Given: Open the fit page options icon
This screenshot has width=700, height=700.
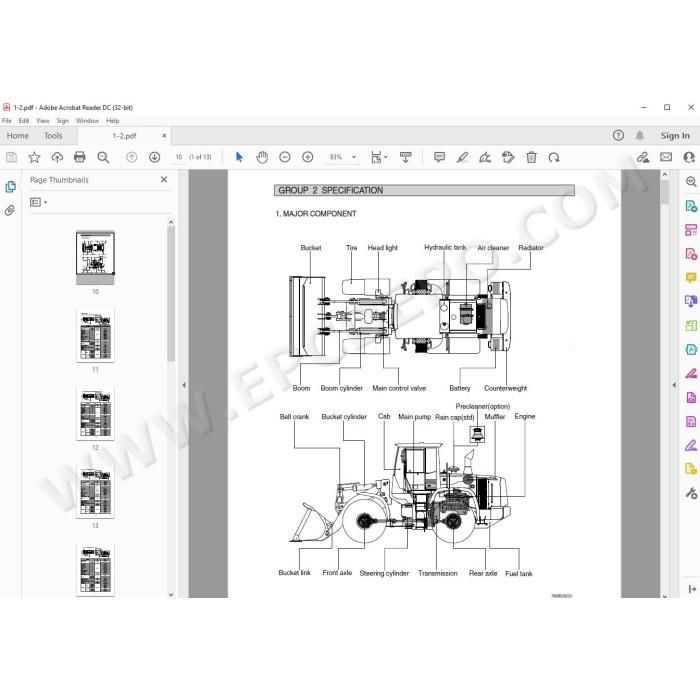Looking at the screenshot, I should (x=379, y=157).
